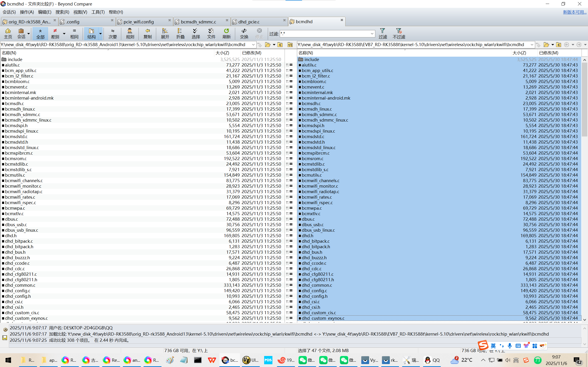Toggle the 相同 (Same) display filter
Screen dimensions: 588x367
[x=74, y=33]
